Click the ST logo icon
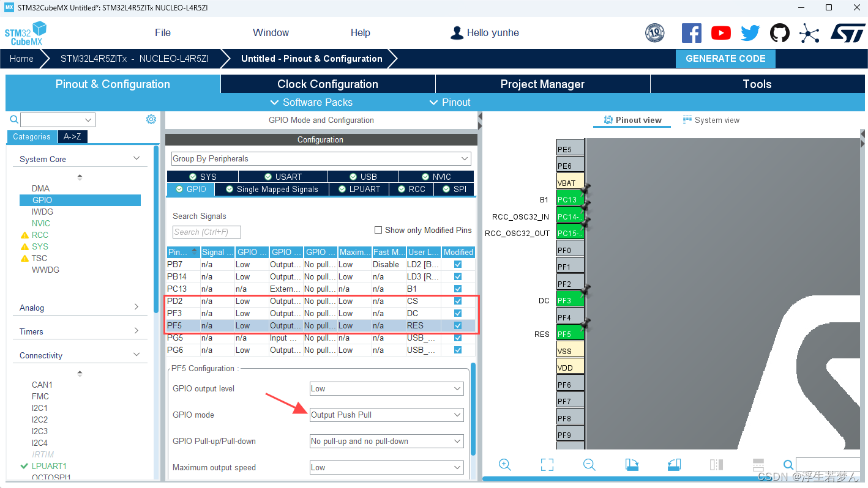Image resolution: width=868 pixels, height=488 pixels. click(x=848, y=33)
